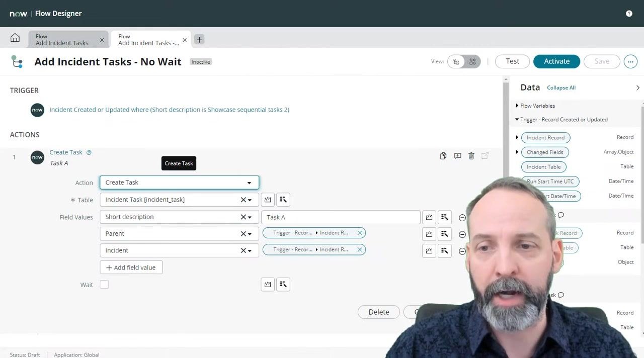Screen dimensions: 644x358
Task: Collapse Trigger - Record Created or Updated section
Action: click(517, 120)
